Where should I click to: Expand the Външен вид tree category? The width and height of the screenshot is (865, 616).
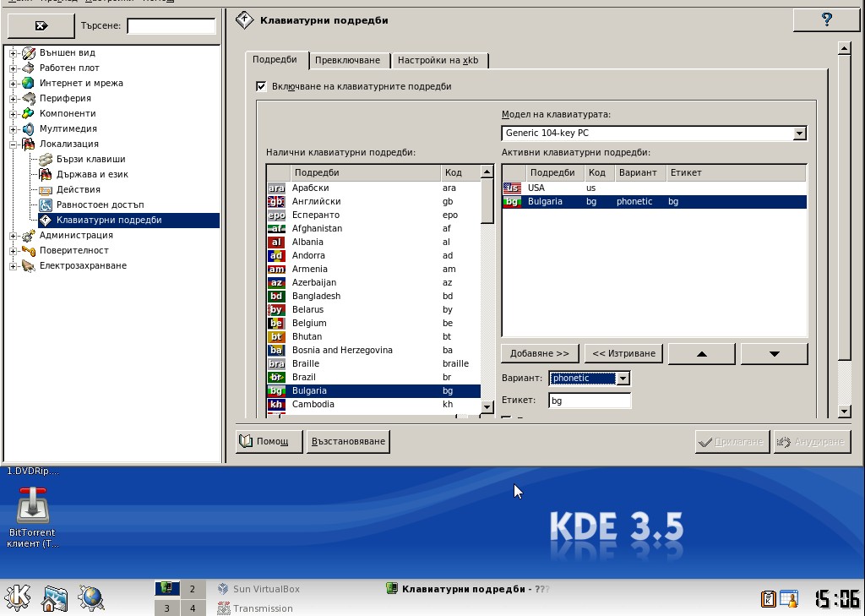pos(14,53)
